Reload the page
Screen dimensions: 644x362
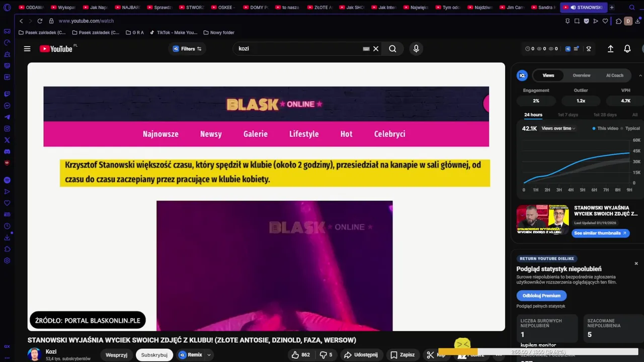click(40, 21)
